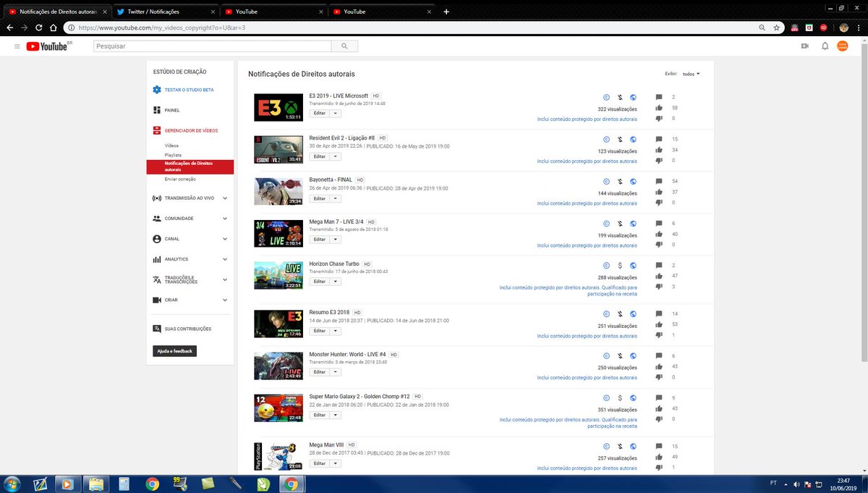The image size is (868, 493).
Task: Open the file explorer taskbar icon
Action: click(95, 484)
